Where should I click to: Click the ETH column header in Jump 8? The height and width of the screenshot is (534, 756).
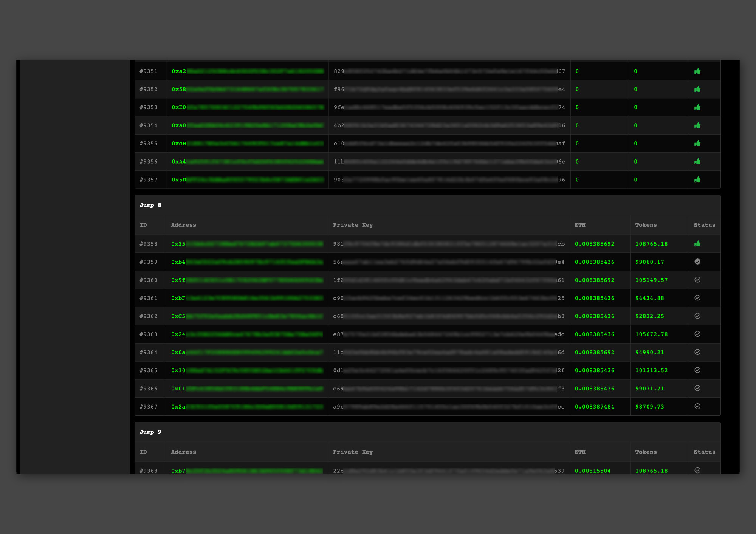(580, 225)
